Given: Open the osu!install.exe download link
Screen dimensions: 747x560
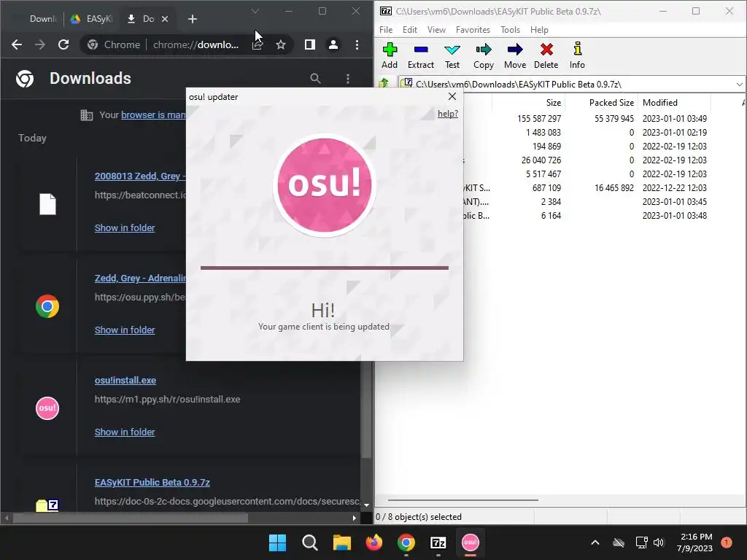Looking at the screenshot, I should click(x=125, y=381).
